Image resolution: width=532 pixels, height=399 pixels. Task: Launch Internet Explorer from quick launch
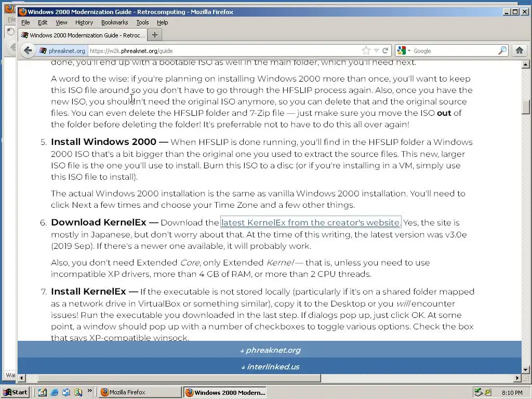54,392
